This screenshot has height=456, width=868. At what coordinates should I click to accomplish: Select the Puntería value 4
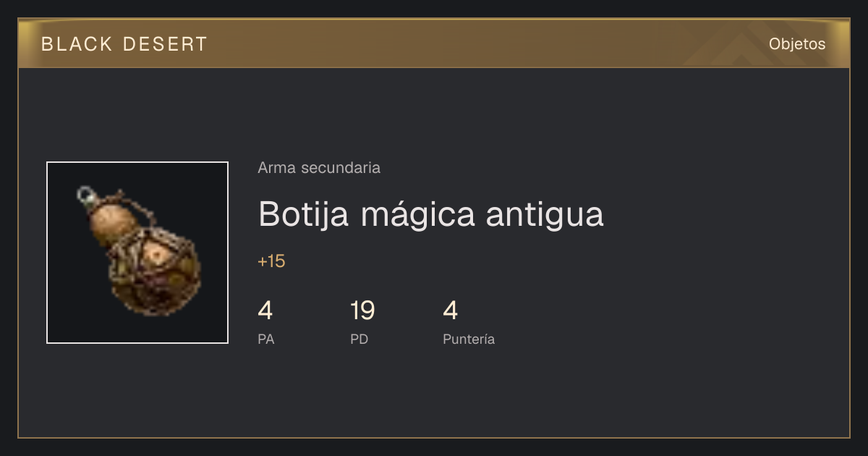451,311
